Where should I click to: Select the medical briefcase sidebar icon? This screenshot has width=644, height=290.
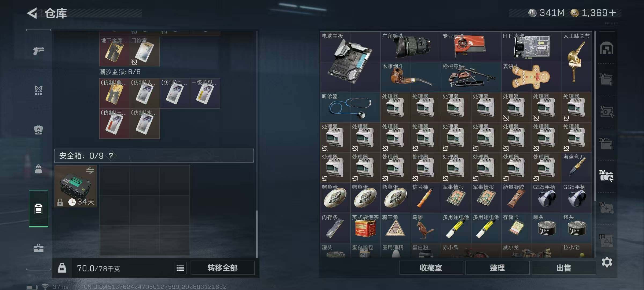tap(38, 248)
